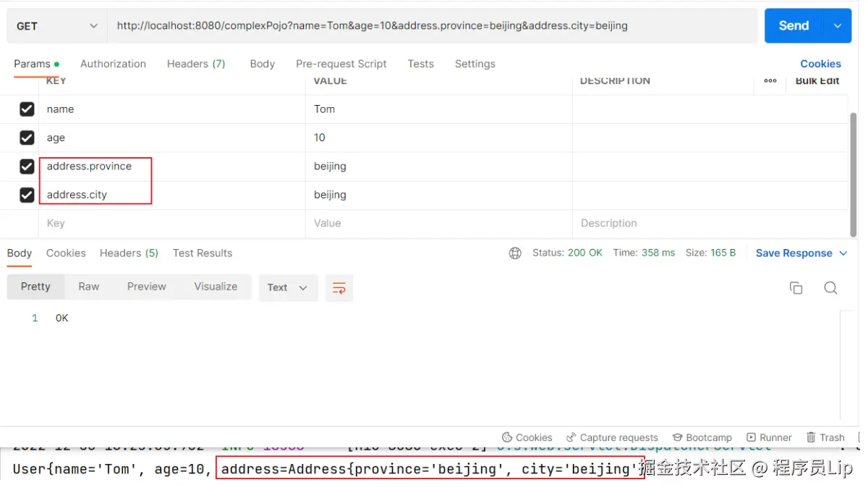Select the name key cell
Viewport: 868px width, 493px height.
[x=172, y=109]
